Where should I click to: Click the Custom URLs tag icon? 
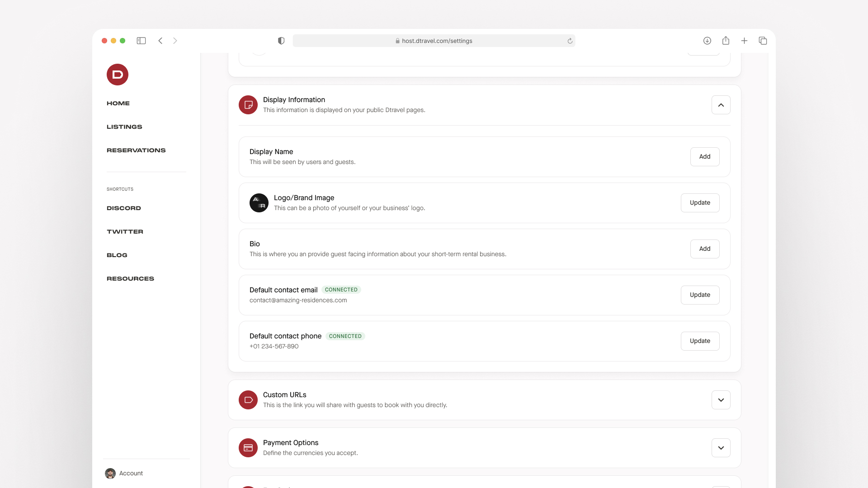(x=248, y=400)
